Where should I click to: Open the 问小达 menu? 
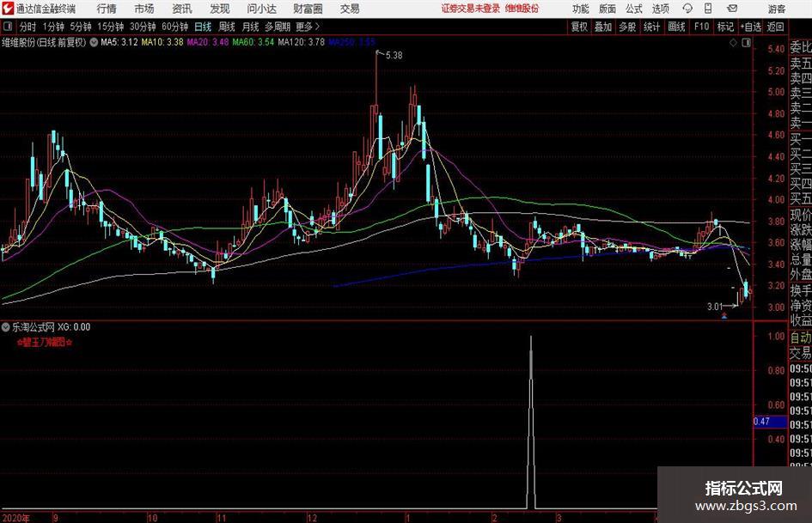point(261,9)
